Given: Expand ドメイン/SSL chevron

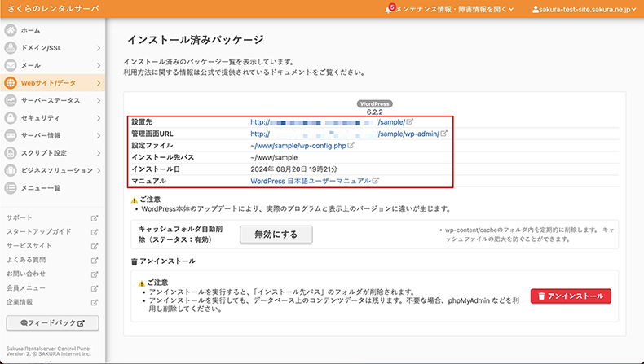Looking at the screenshot, I should 99,48.
